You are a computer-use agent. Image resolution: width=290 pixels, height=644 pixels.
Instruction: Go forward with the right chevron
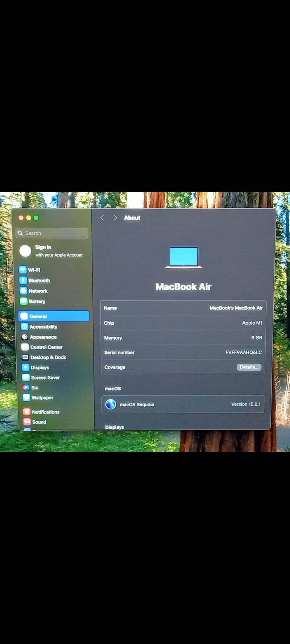(115, 218)
